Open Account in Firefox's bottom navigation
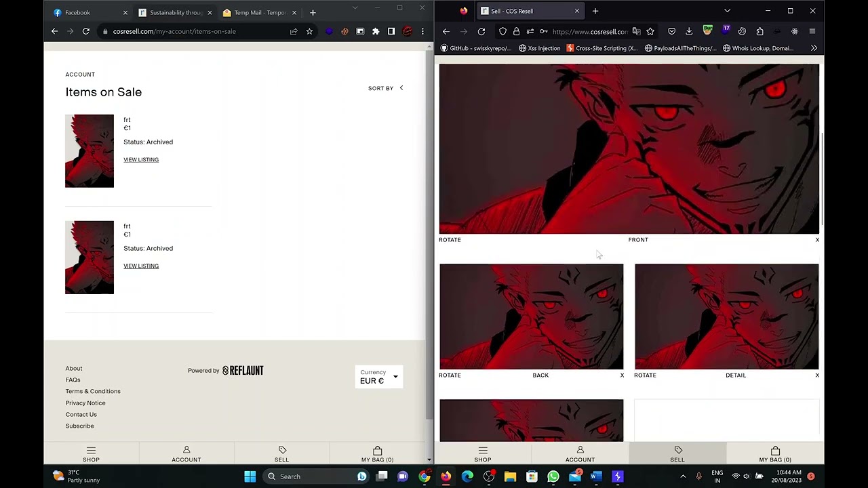Screen dimensions: 868x488 coord(580,454)
